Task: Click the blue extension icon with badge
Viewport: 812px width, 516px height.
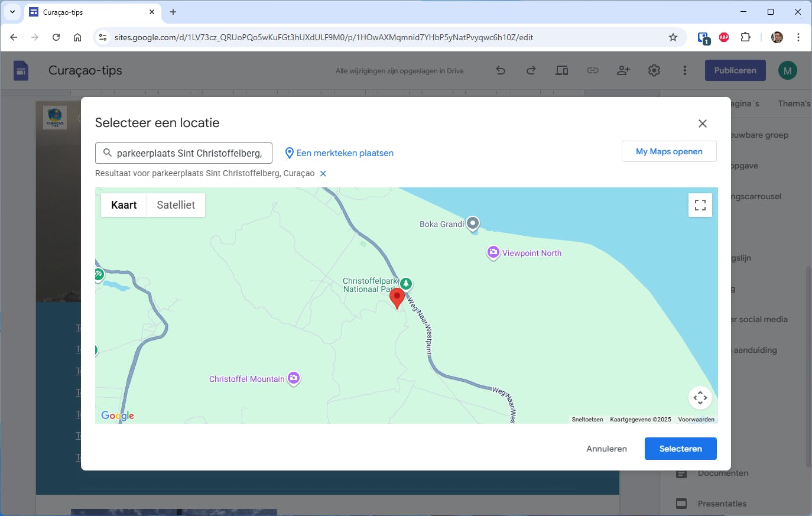Action: point(703,38)
